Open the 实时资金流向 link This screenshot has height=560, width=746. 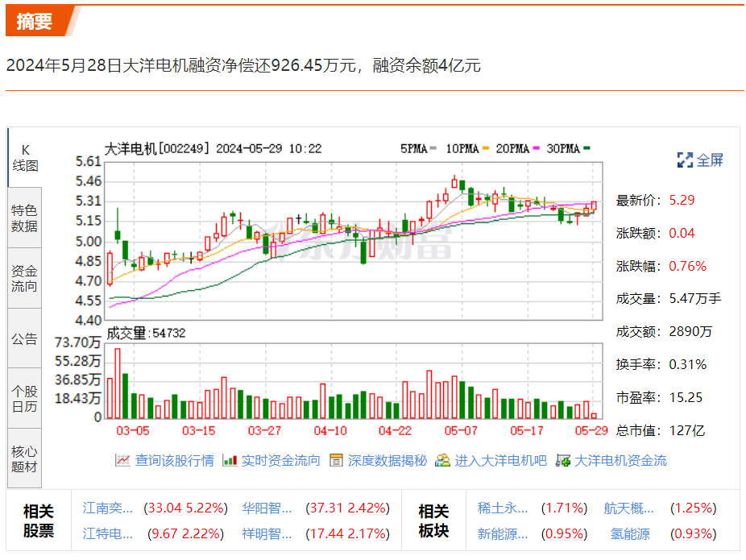[x=280, y=461]
